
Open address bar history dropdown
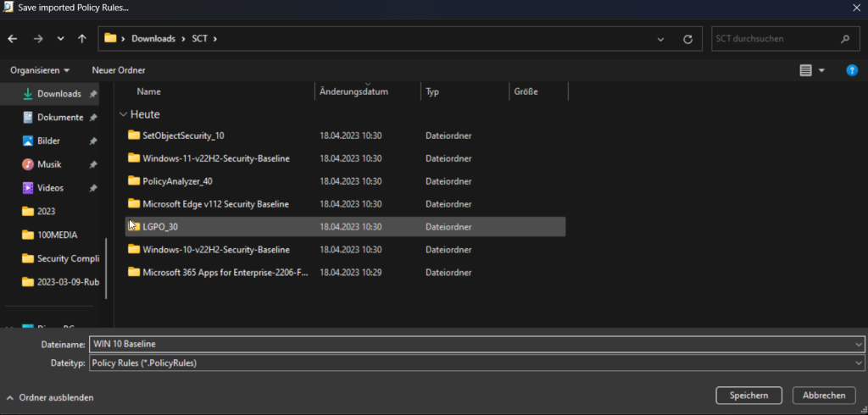tap(660, 39)
